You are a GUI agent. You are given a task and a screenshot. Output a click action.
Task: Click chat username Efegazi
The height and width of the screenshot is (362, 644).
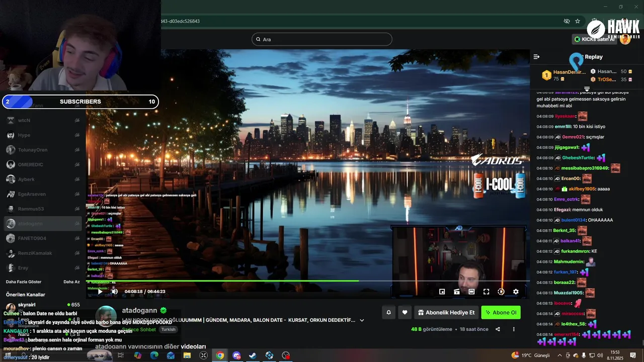[562, 210]
